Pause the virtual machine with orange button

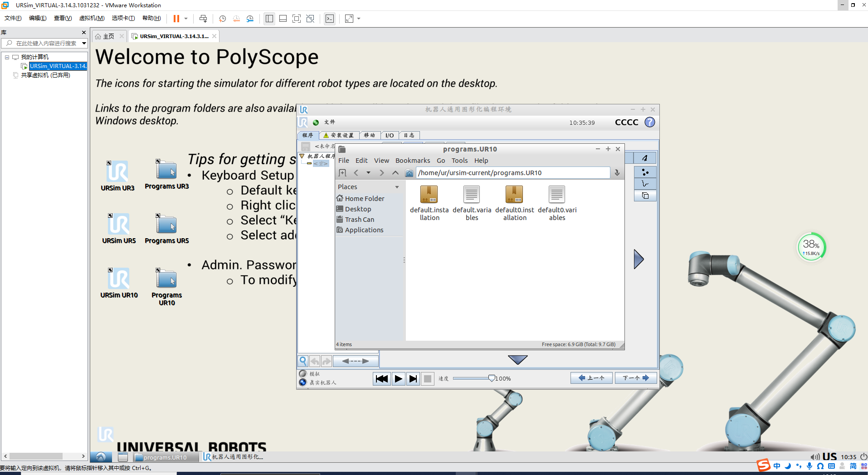[x=176, y=19]
